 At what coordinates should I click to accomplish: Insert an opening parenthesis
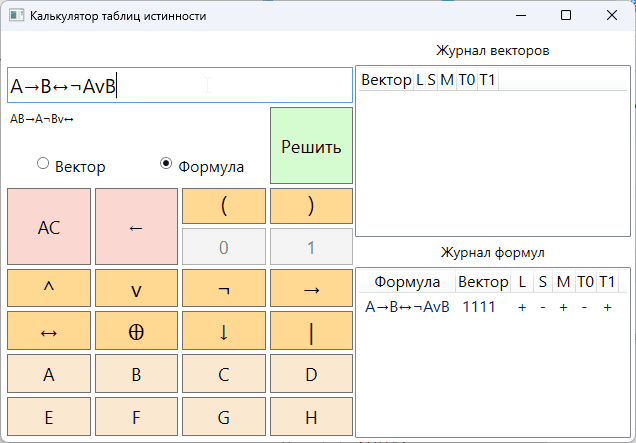click(224, 206)
